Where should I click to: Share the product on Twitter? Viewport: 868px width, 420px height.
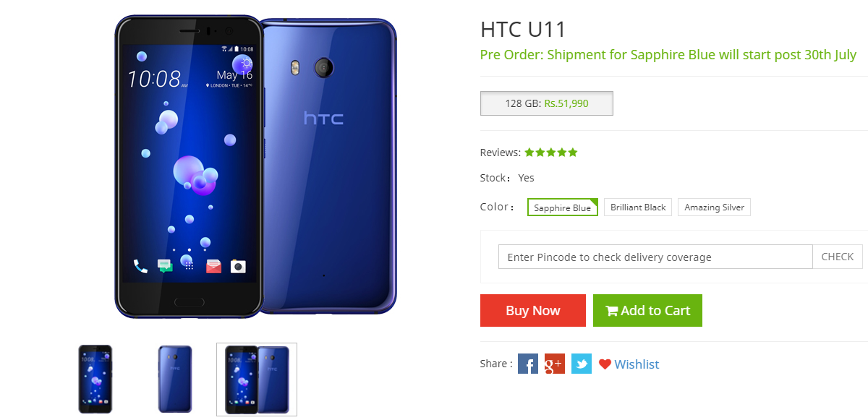coord(582,364)
